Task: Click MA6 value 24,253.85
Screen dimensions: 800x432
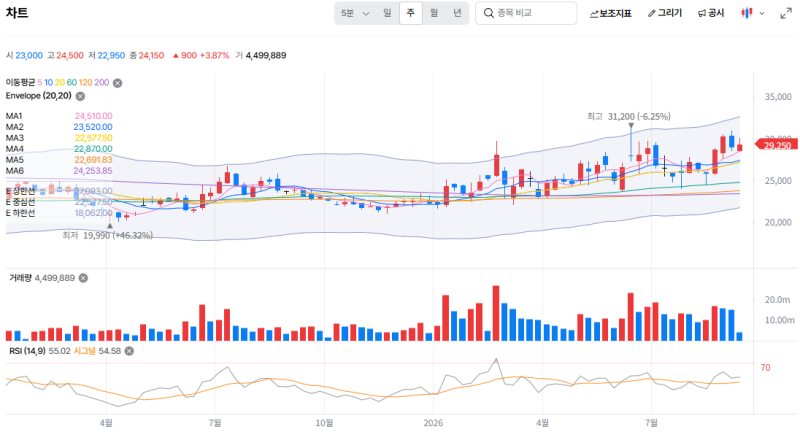Action: 93,171
